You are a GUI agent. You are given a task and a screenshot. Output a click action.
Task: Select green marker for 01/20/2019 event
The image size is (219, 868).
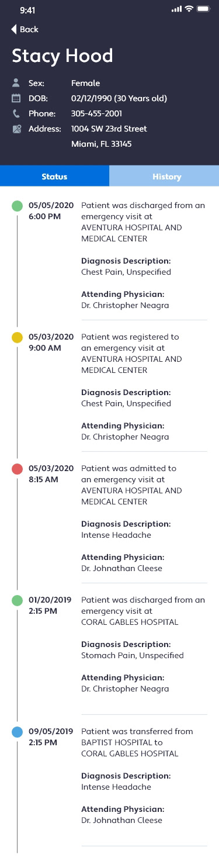point(18,600)
